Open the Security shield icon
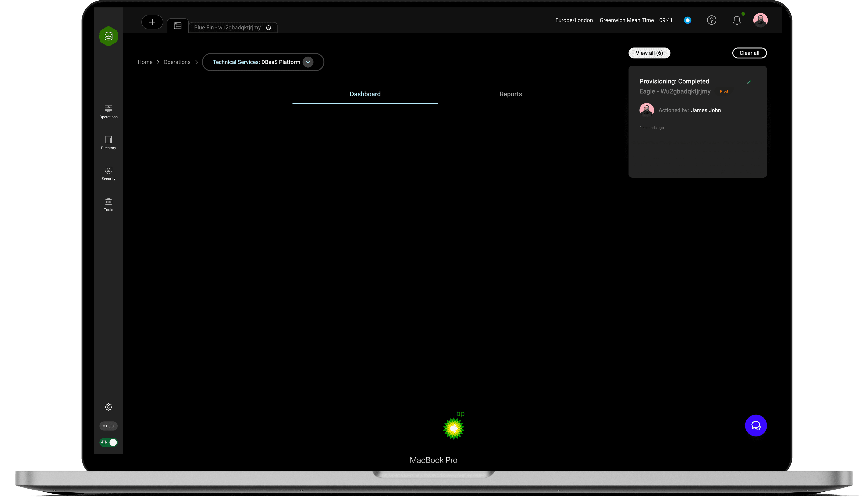 pyautogui.click(x=108, y=173)
